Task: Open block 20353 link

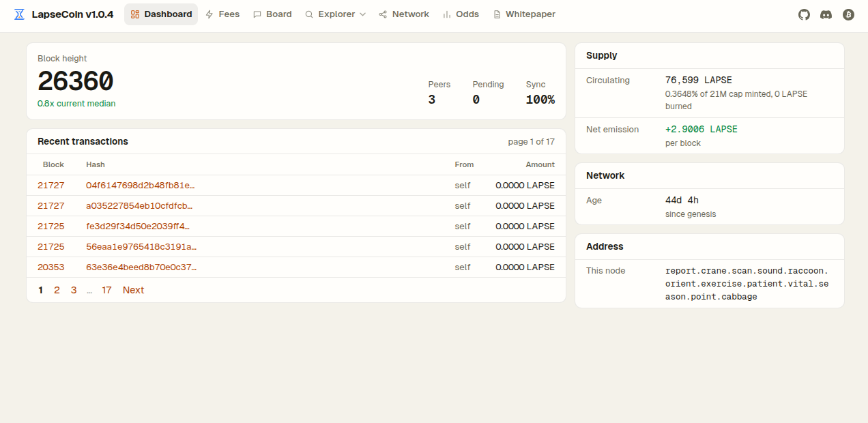Action: tap(50, 267)
